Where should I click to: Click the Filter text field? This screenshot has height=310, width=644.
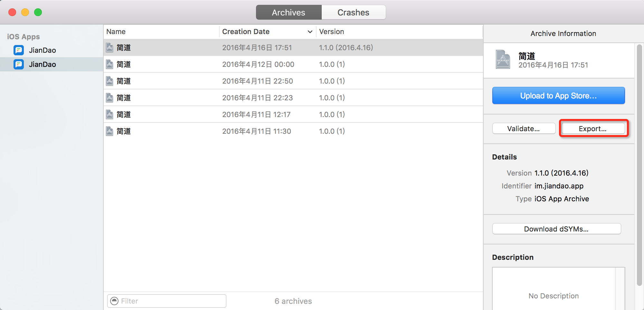167,301
